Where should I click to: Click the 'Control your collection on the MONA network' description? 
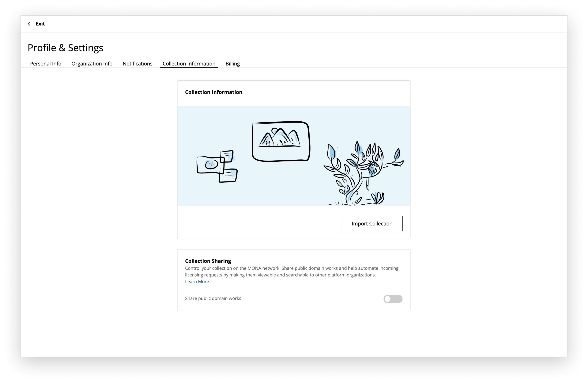[x=292, y=271]
